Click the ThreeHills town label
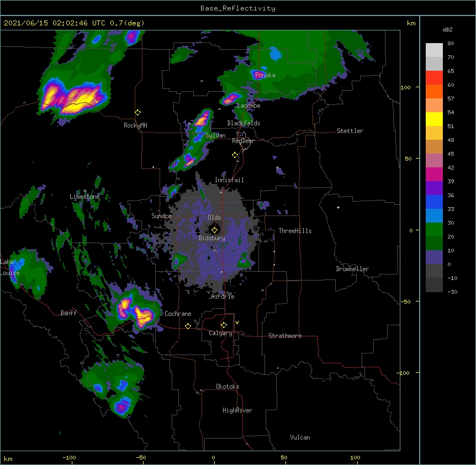Screen dimensions: 476x465 point(295,231)
